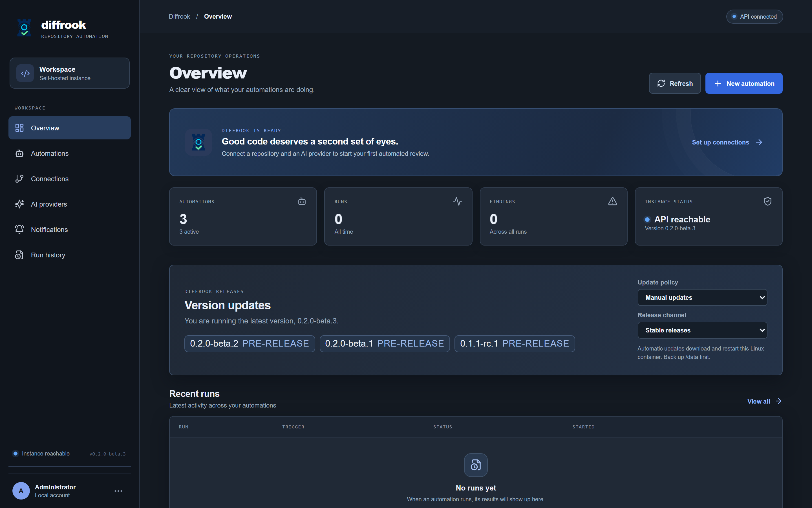Click the API reachable status text
The image size is (812, 508).
pos(682,219)
